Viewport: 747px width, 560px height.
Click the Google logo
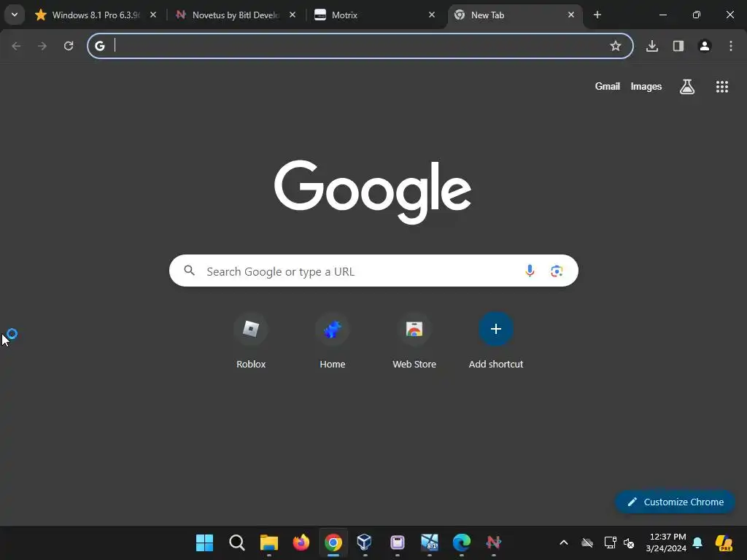pyautogui.click(x=373, y=192)
